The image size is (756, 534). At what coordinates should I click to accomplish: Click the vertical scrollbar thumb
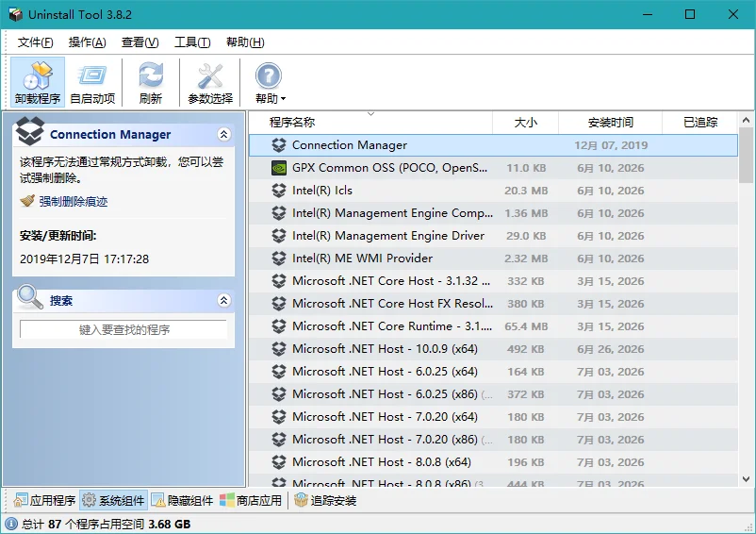click(747, 155)
